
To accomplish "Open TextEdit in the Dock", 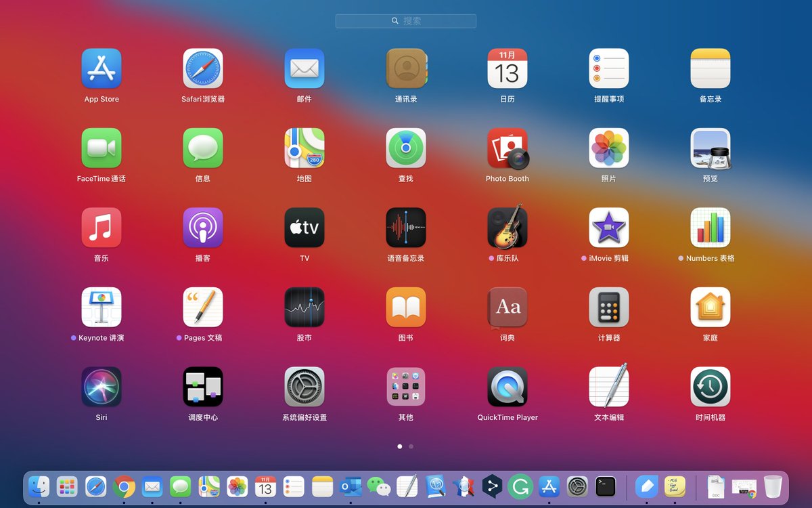I will pos(407,486).
